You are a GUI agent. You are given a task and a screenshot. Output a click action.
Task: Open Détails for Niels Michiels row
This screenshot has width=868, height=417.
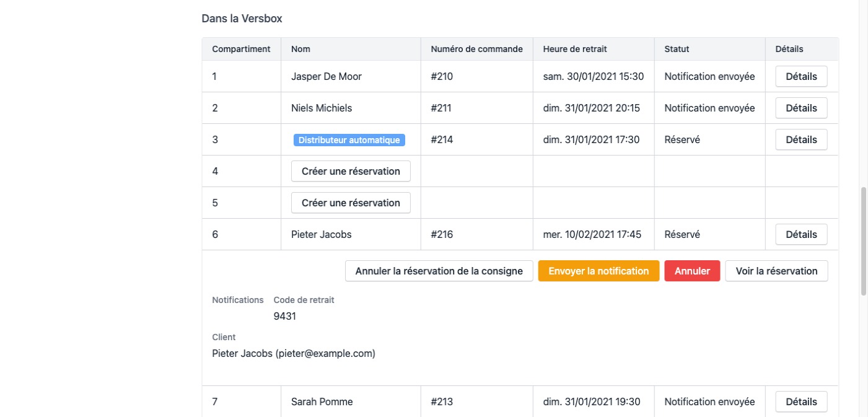[801, 108]
